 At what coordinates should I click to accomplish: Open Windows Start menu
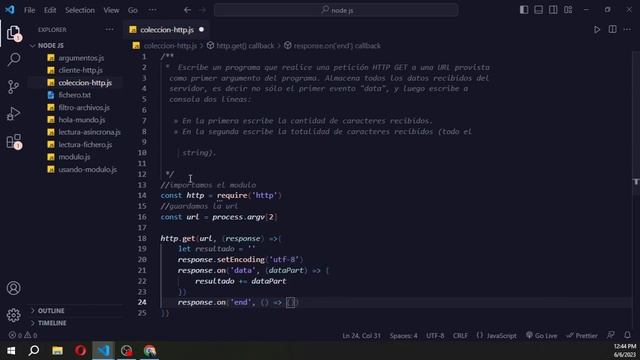coord(11,351)
